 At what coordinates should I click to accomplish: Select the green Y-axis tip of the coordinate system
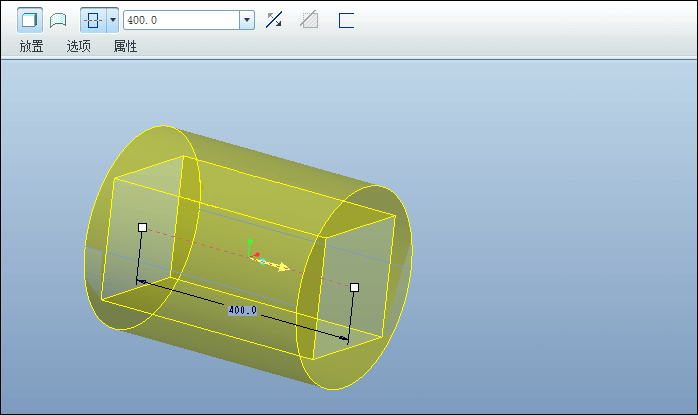click(250, 241)
